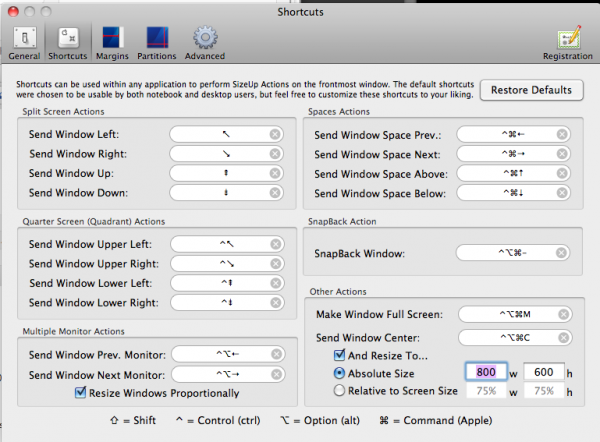Viewport: 600px width, 442px height.
Task: Click the 'Multiple Monitor Actions' heading text
Action: [73, 331]
